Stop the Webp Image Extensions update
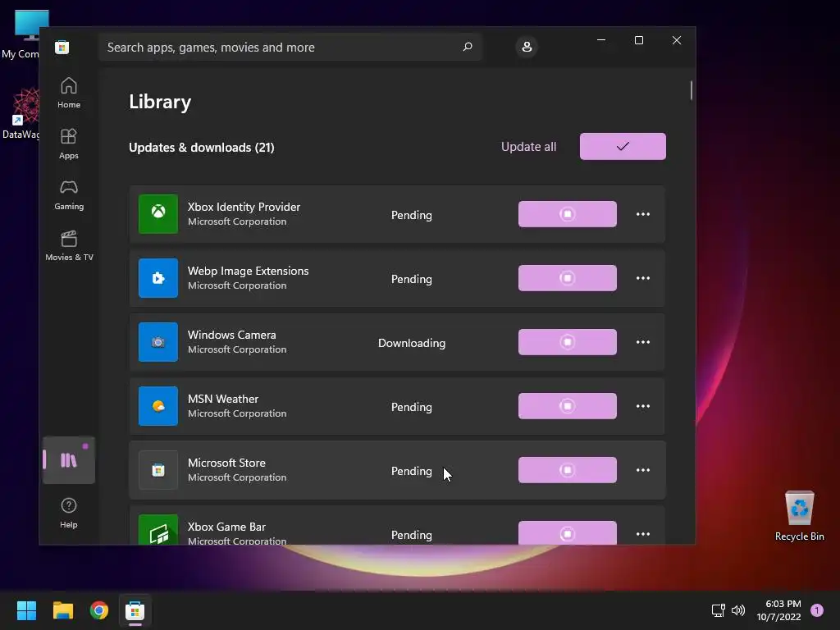 (x=568, y=278)
